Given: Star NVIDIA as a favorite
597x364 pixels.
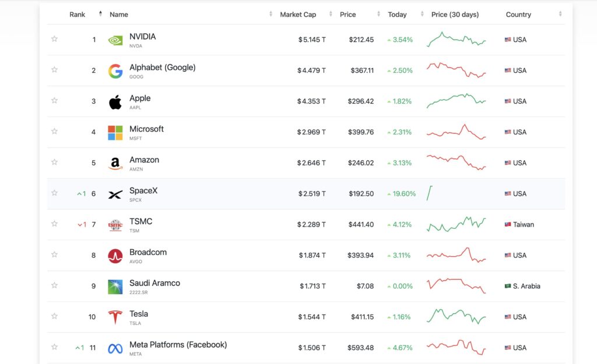Looking at the screenshot, I should 54,39.
